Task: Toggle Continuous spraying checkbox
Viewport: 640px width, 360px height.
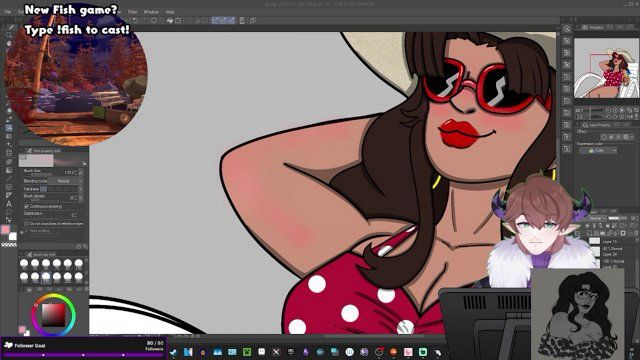Action: (x=27, y=207)
